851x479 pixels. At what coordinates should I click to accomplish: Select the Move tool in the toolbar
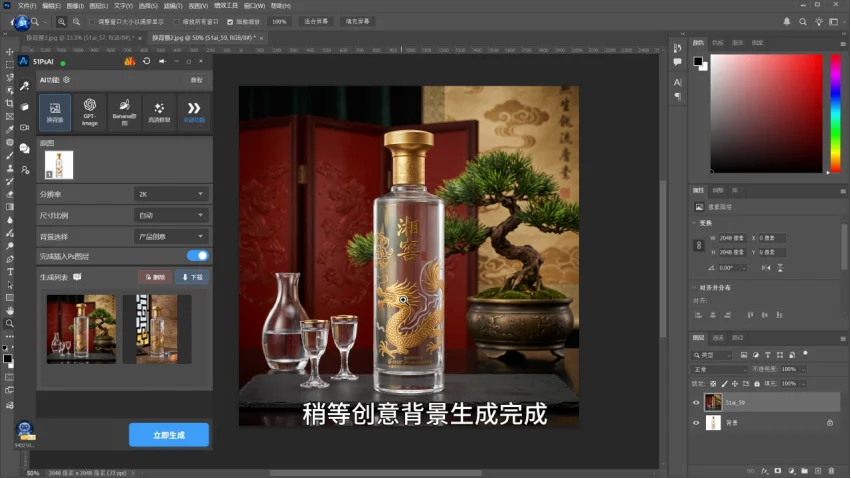[9, 52]
